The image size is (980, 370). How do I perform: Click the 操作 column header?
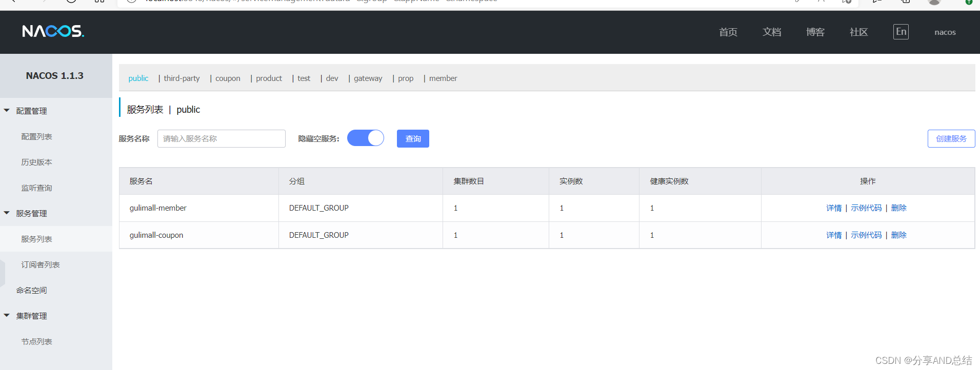pyautogui.click(x=868, y=181)
